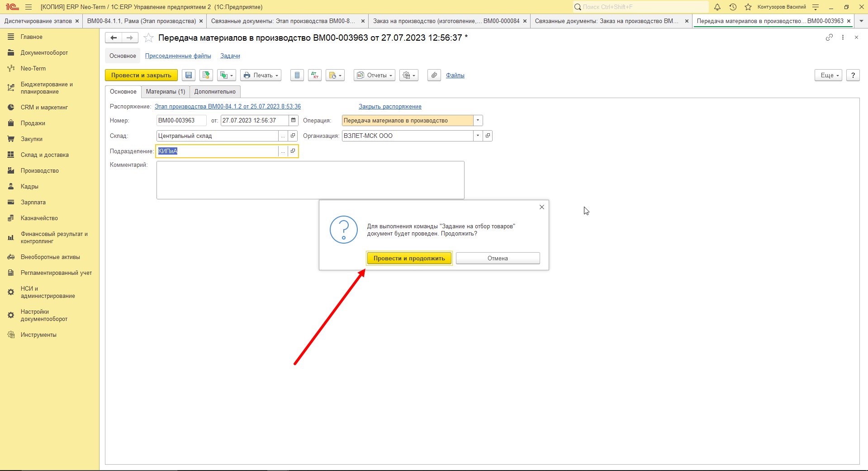Close the confirmation dialog with X
Screen dimensions: 868x471
coord(541,207)
